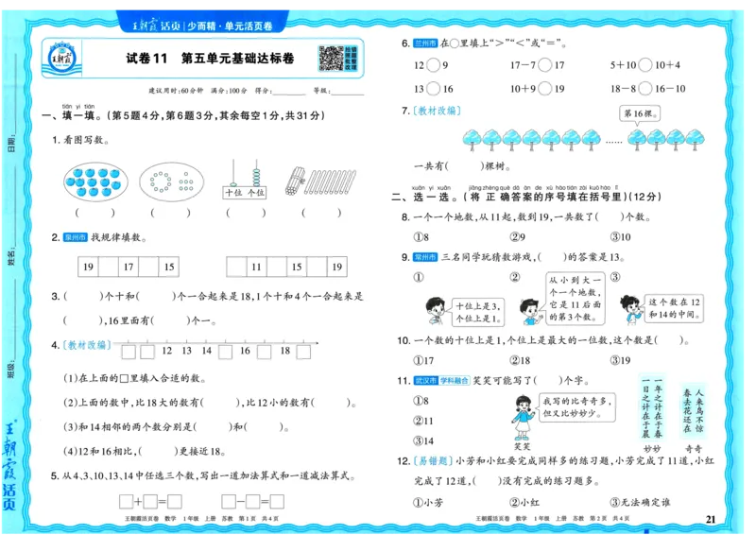Click number 16 on the number line

245,351
